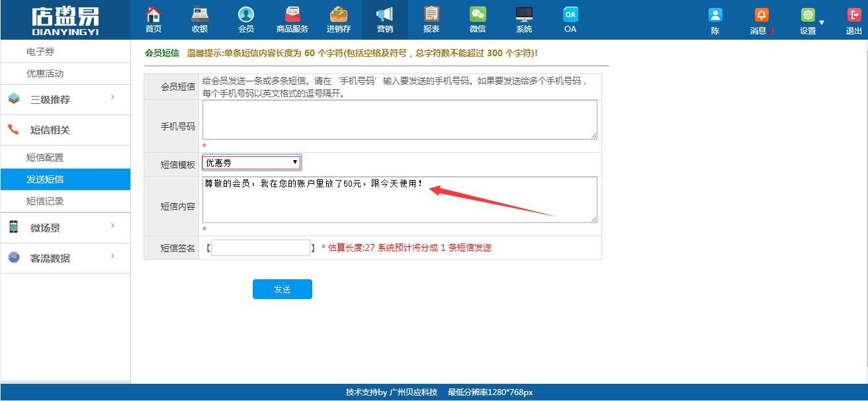Open the 会员 member icon
868x401 pixels.
(246, 14)
